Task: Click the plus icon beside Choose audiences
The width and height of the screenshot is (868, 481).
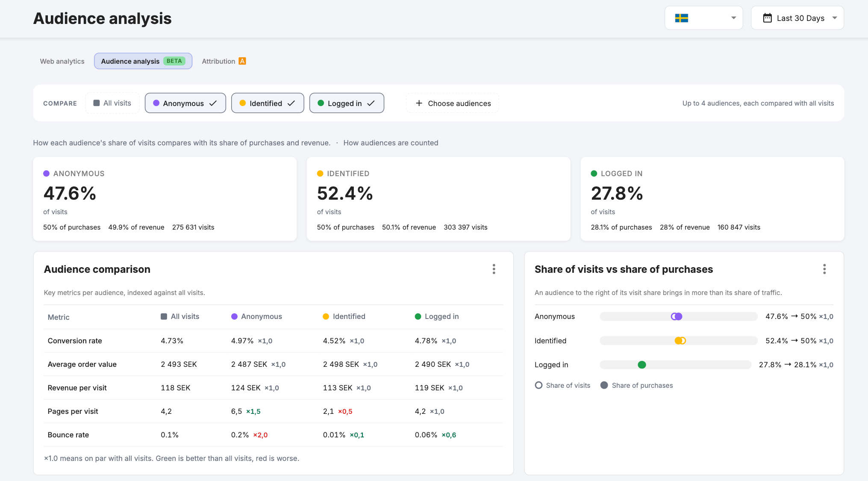Action: (419, 103)
